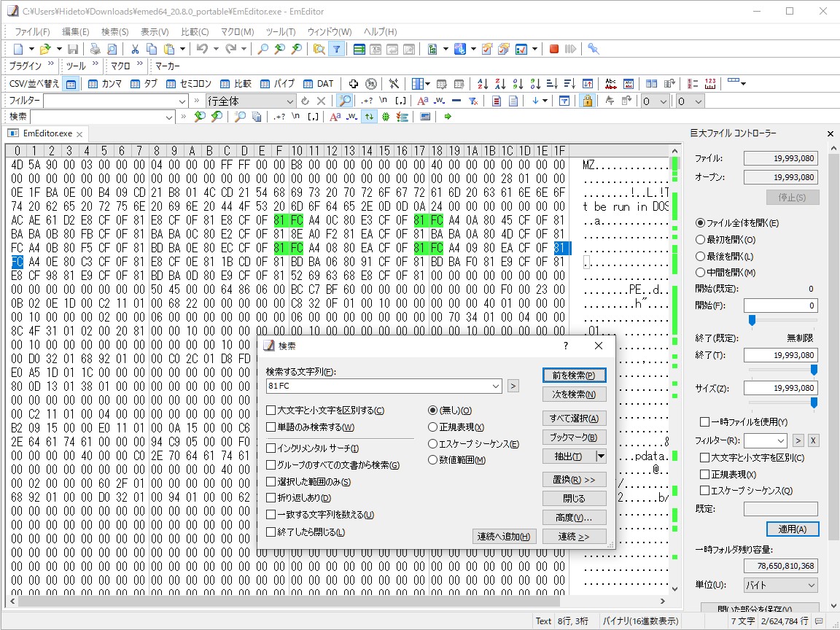The width and height of the screenshot is (840, 630).
Task: Open 検索 menu in menu bar
Action: (114, 32)
